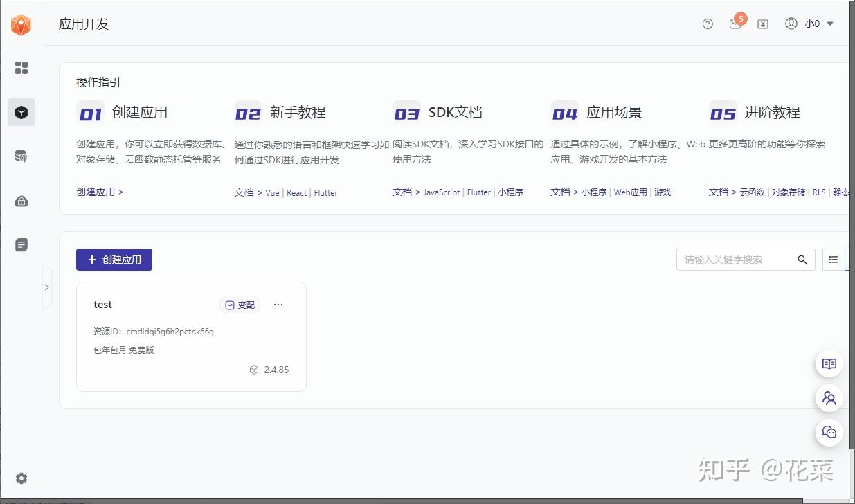Click the billing ¥ icon in top bar

pos(762,24)
